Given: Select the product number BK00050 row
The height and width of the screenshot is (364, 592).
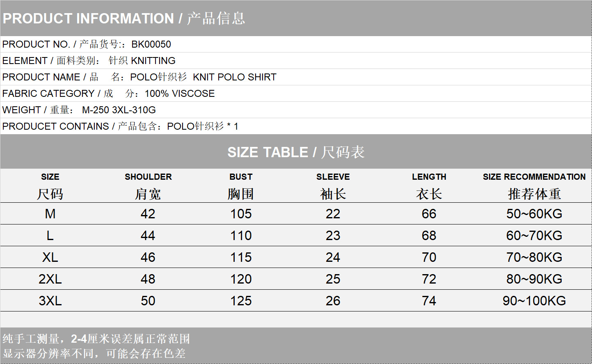Looking at the screenshot, I should (87, 44).
